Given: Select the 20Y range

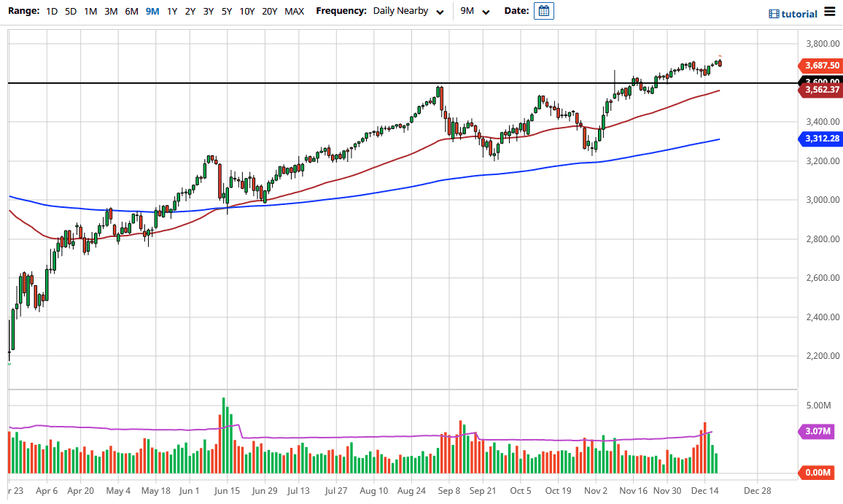Looking at the screenshot, I should pos(270,11).
